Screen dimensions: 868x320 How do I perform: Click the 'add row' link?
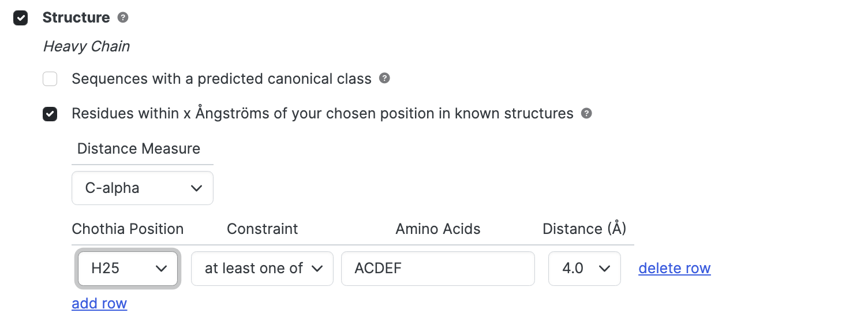[99, 303]
